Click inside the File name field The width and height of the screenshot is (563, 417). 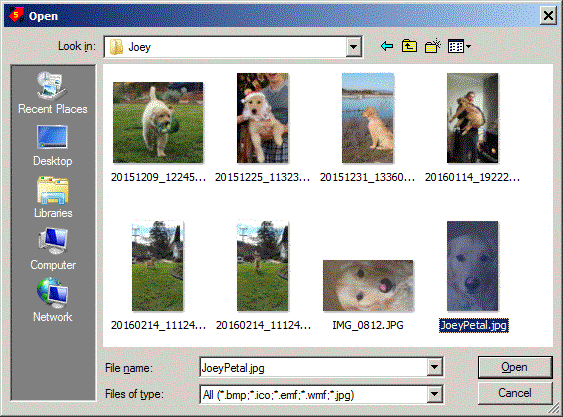[x=313, y=367]
